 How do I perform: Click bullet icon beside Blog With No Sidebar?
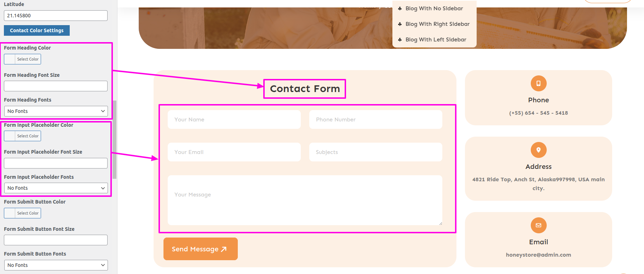[x=400, y=8]
